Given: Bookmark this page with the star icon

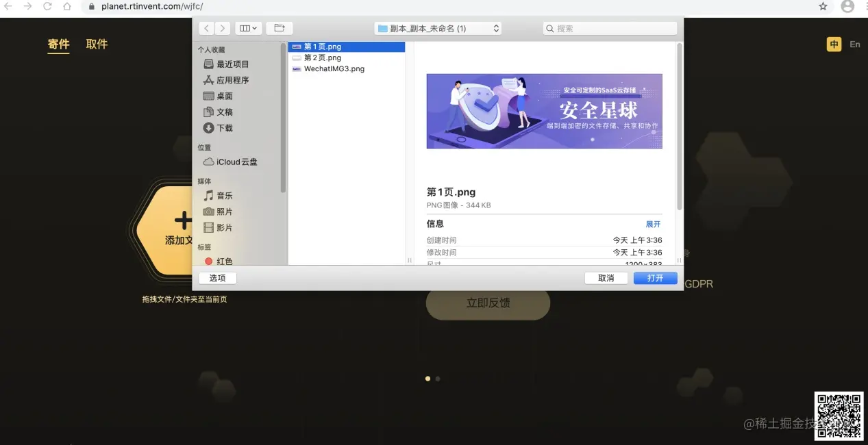Looking at the screenshot, I should pyautogui.click(x=823, y=6).
